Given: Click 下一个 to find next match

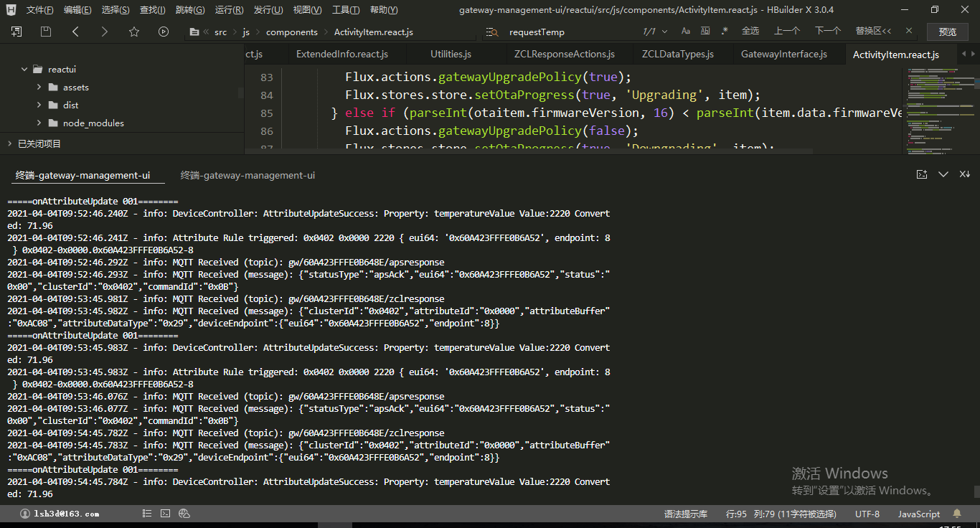Looking at the screenshot, I should [x=828, y=32].
